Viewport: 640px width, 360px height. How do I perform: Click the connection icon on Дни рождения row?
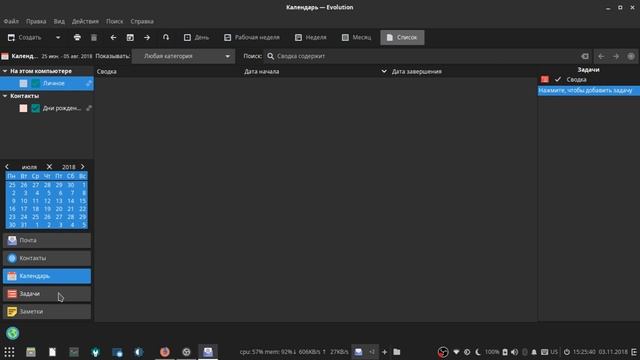click(89, 108)
